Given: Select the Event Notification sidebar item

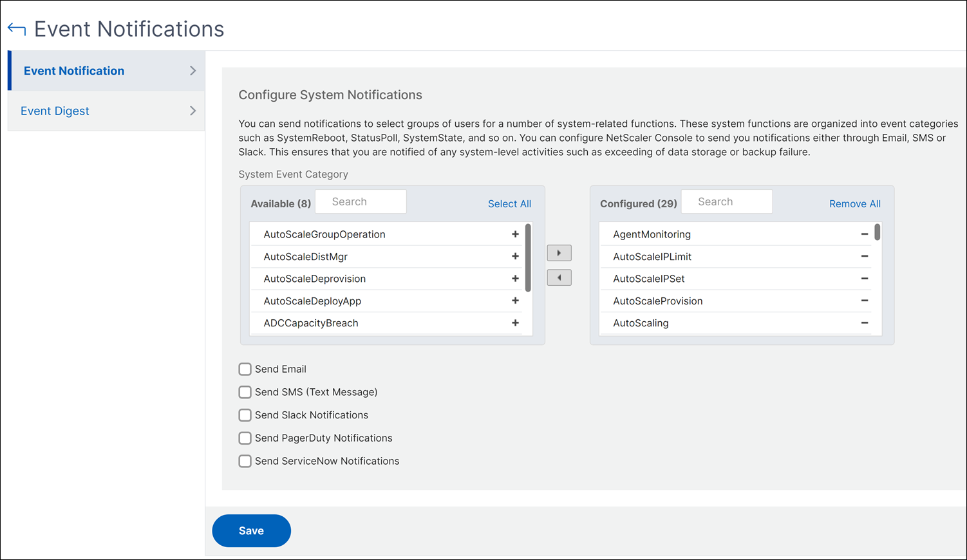Looking at the screenshot, I should [74, 71].
